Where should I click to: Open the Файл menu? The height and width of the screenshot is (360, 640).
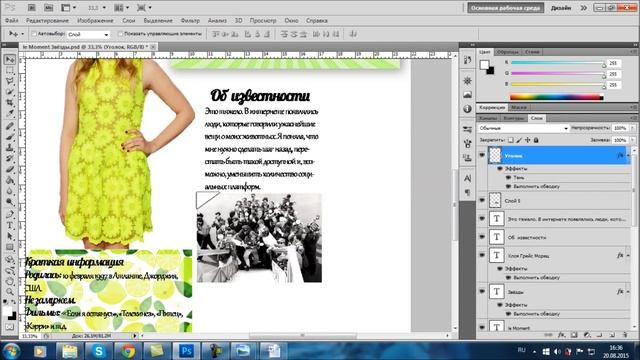click(x=11, y=20)
